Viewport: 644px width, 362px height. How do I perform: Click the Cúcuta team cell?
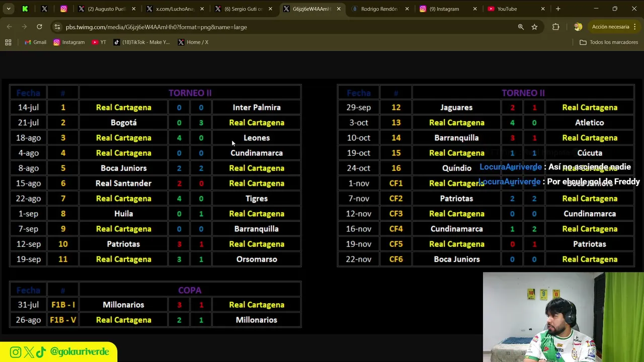coord(590,153)
